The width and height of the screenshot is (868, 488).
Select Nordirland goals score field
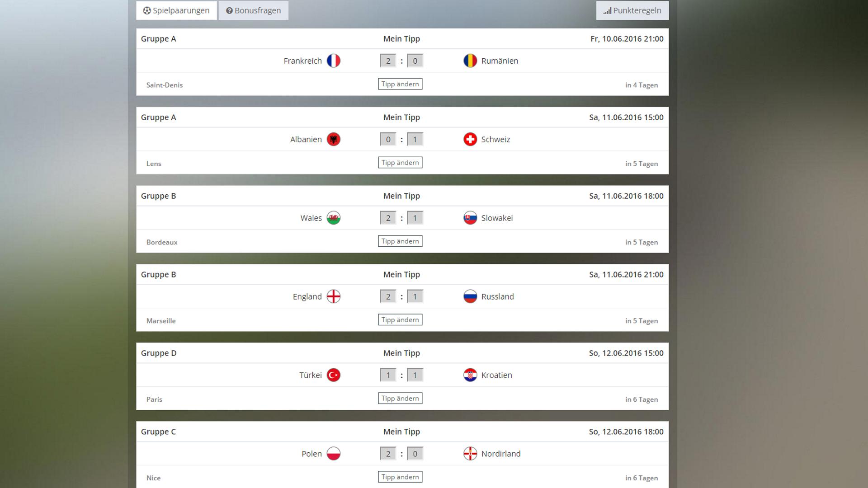[415, 454]
